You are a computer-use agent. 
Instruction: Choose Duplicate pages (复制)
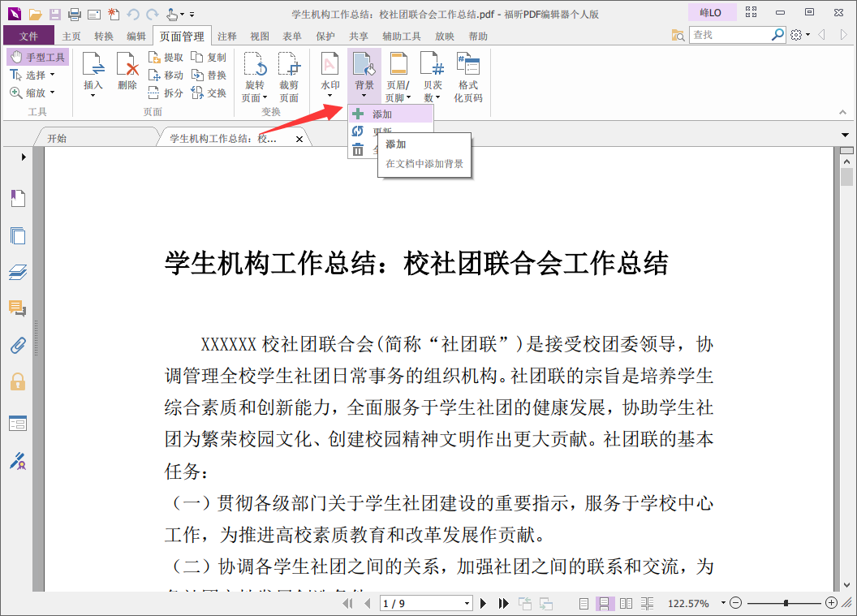pyautogui.click(x=209, y=57)
